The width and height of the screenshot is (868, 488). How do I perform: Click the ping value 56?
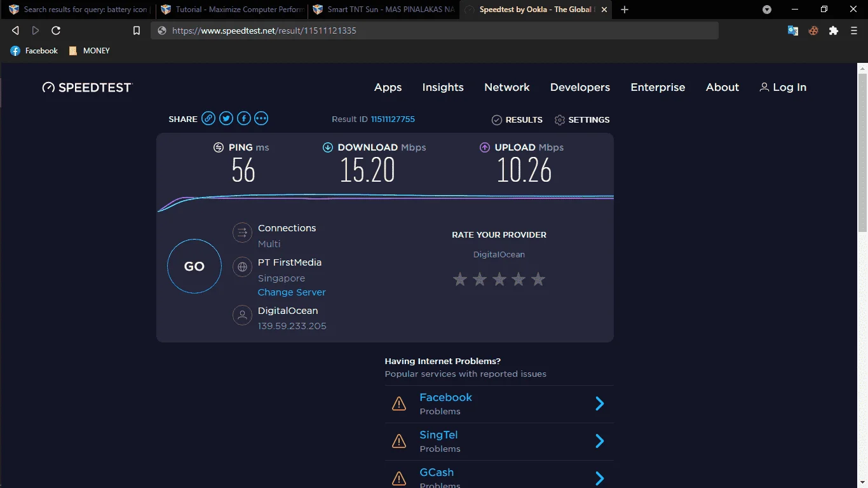pos(243,170)
